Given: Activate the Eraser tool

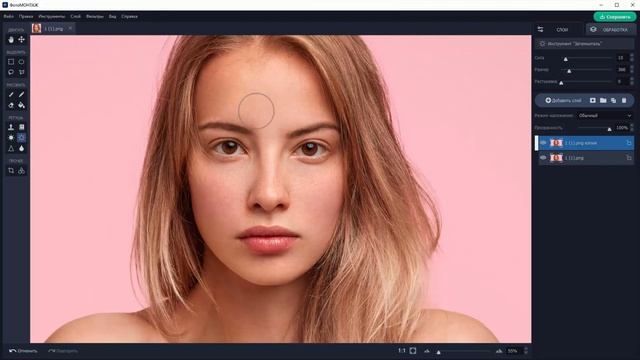Looking at the screenshot, I should [11, 105].
